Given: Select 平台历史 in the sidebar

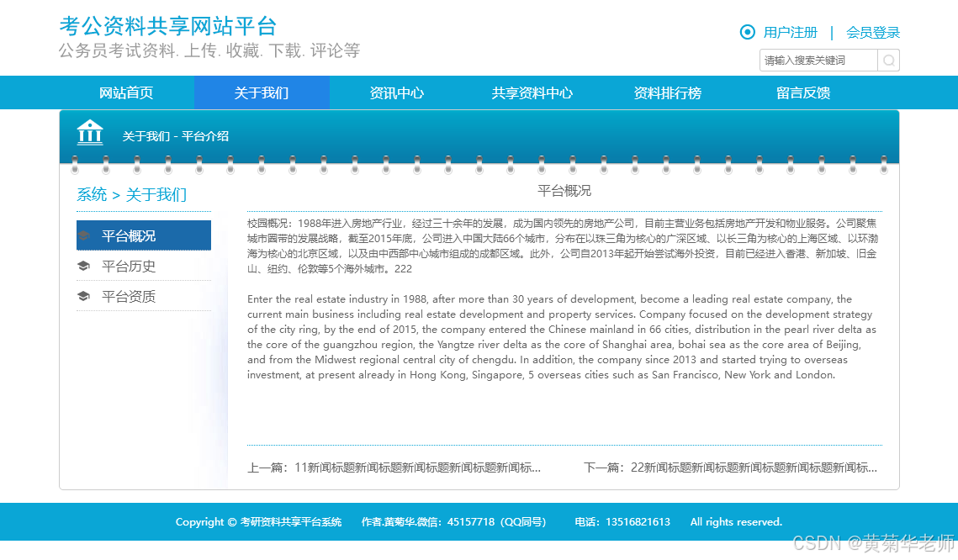Looking at the screenshot, I should point(144,267).
